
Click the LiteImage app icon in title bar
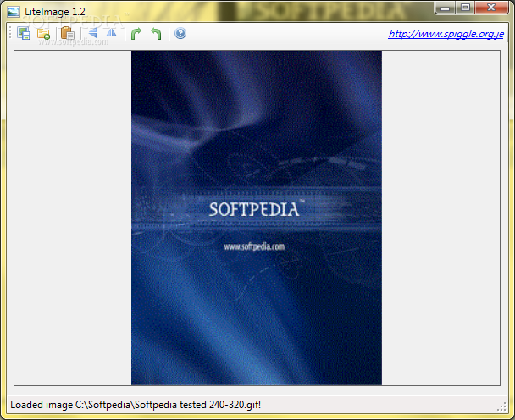tap(14, 12)
